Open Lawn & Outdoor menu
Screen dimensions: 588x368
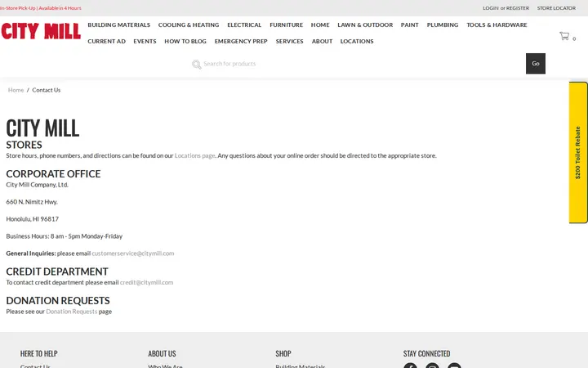[365, 25]
